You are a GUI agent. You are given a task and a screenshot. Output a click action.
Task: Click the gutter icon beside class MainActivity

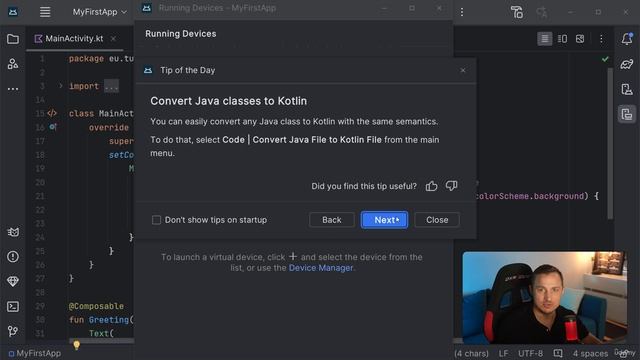52,113
